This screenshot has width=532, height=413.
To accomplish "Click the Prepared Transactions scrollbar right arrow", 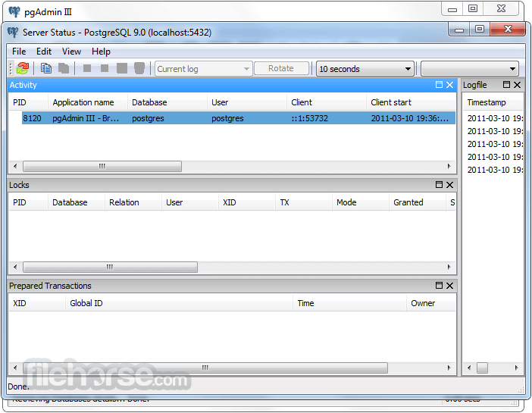I will [449, 368].
